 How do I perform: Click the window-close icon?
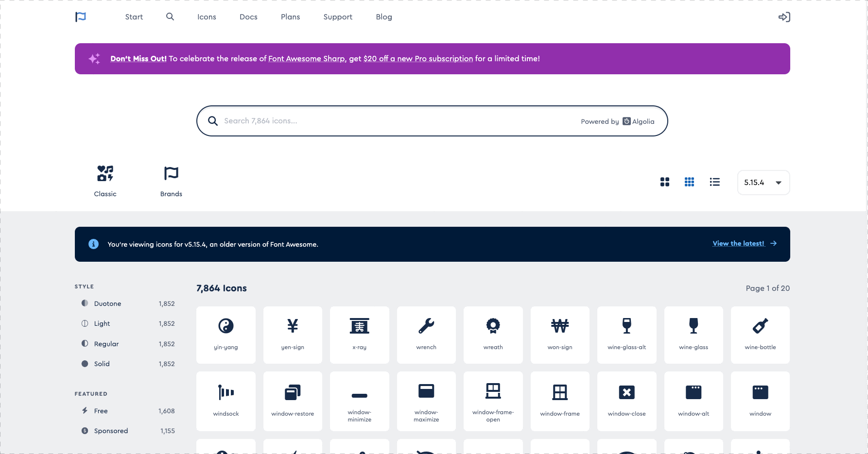point(626,401)
